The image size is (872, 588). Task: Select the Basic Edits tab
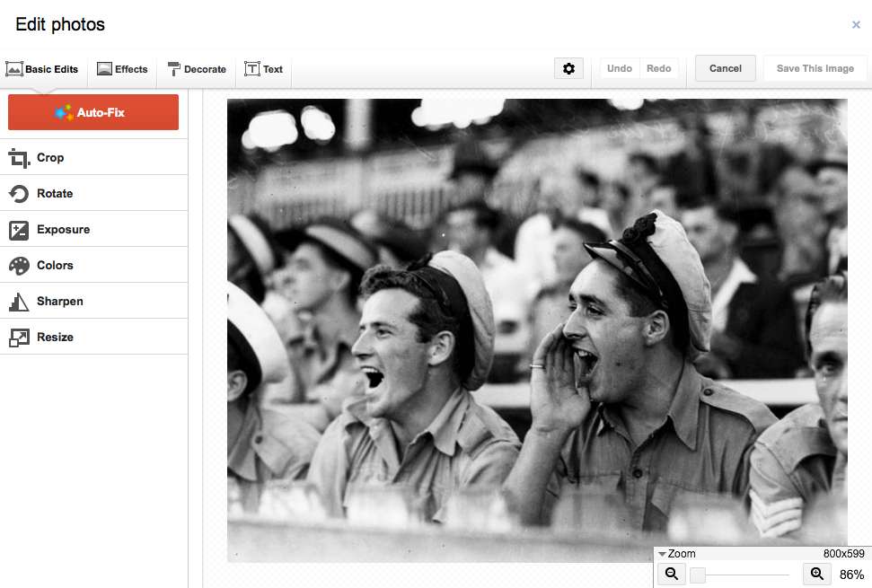[x=43, y=68]
